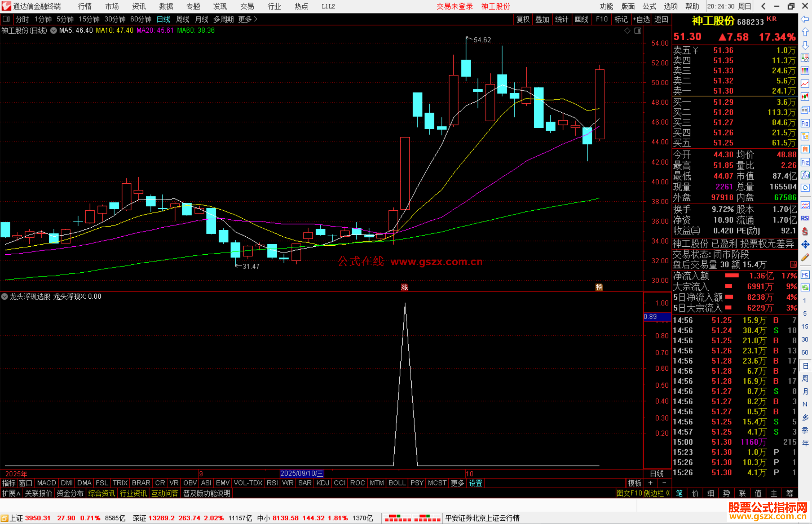Toggle the MA indicator circle beside 神工股份(日线)
The width and height of the screenshot is (812, 524).
coord(54,30)
